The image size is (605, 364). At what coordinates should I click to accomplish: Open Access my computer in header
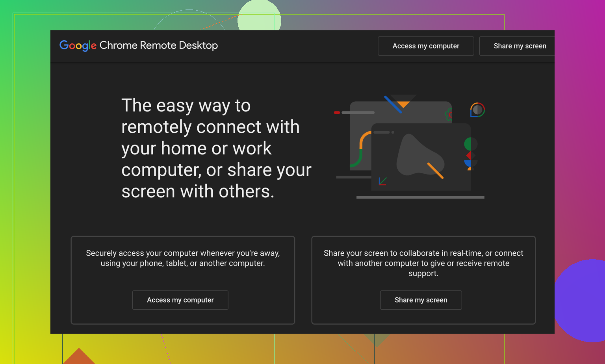pos(426,46)
